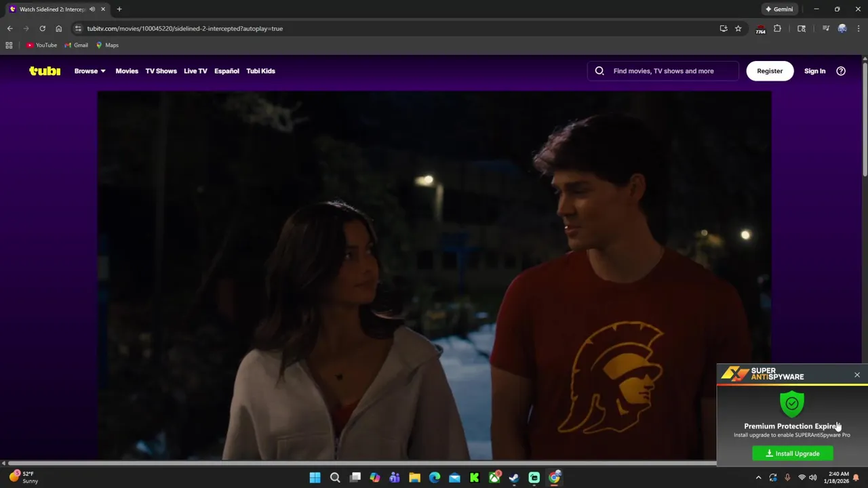Open the notifications bell icon

pos(856,478)
